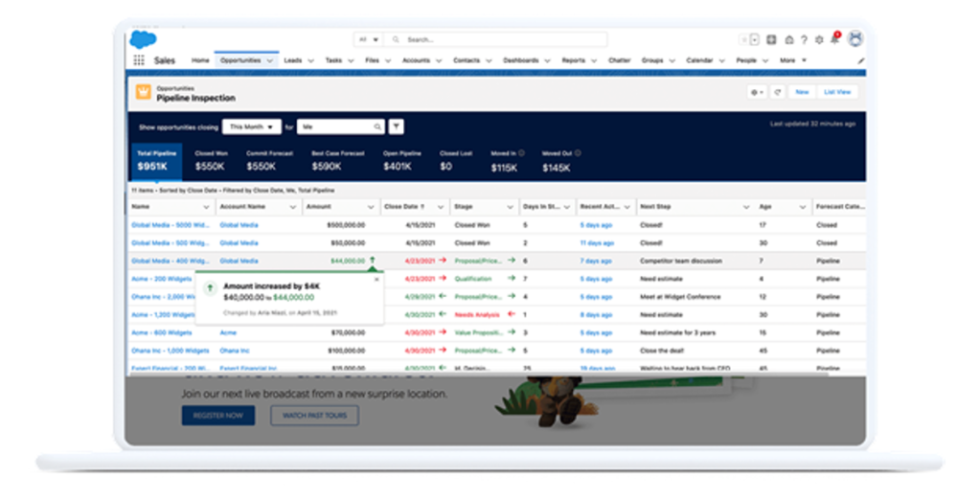Open the list settings gear dropdown

click(x=758, y=92)
